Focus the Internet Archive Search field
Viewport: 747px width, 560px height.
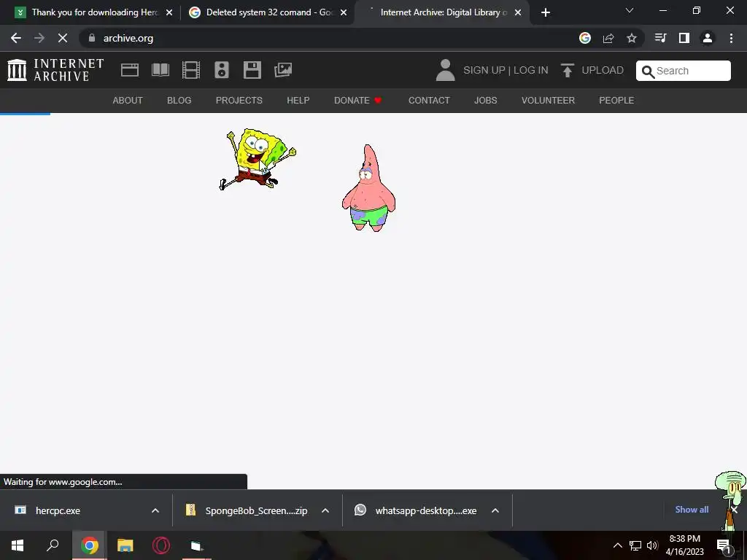click(683, 71)
